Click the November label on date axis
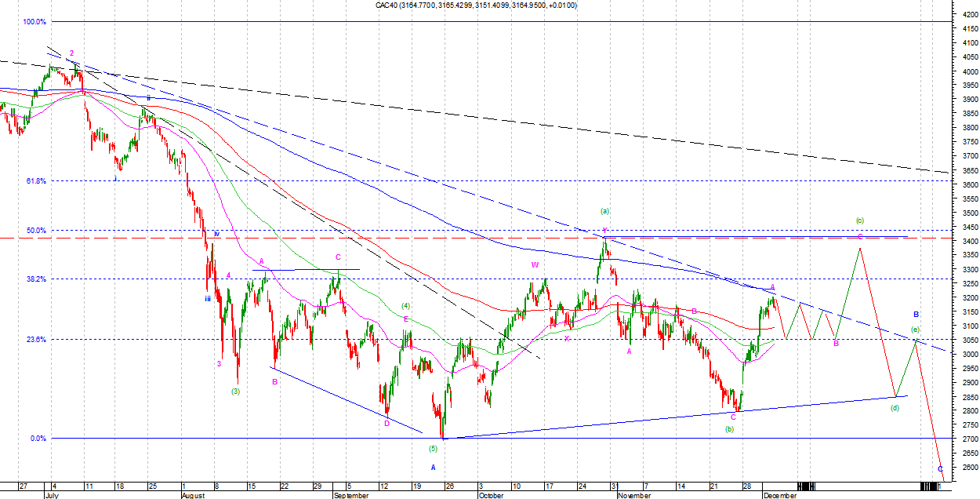Image resolution: width=980 pixels, height=499 pixels. pos(633,495)
